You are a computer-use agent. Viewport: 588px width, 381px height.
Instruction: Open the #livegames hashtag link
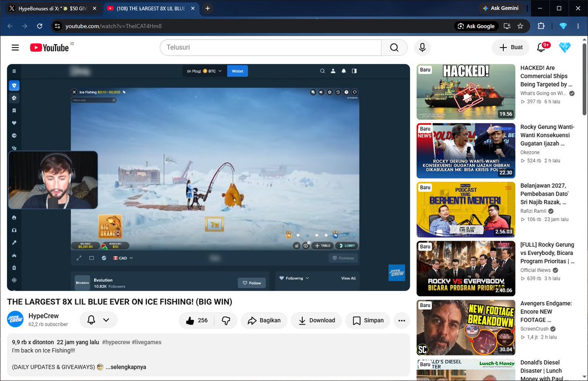(147, 342)
